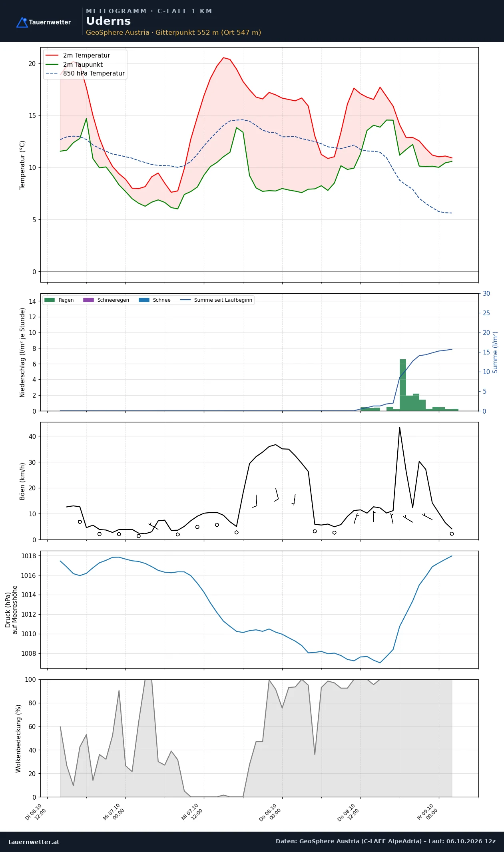Click the 'Do 08.10 12:00' time label

(349, 812)
